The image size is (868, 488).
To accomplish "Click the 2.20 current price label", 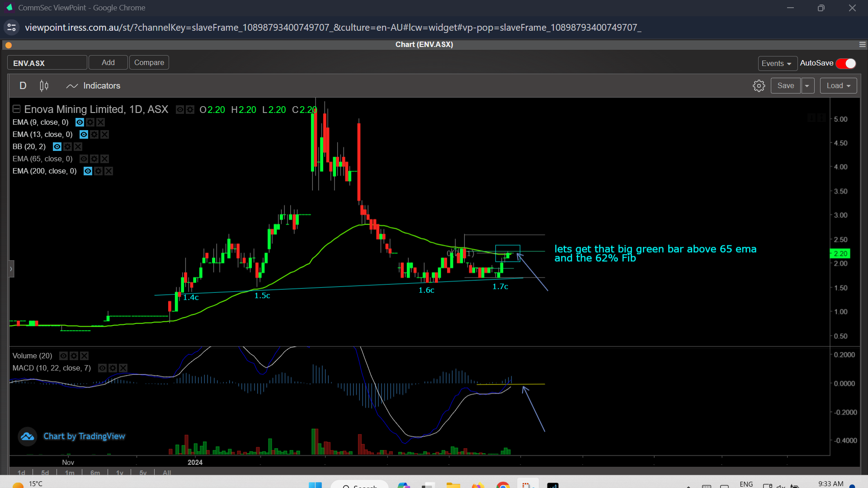I will pyautogui.click(x=840, y=253).
